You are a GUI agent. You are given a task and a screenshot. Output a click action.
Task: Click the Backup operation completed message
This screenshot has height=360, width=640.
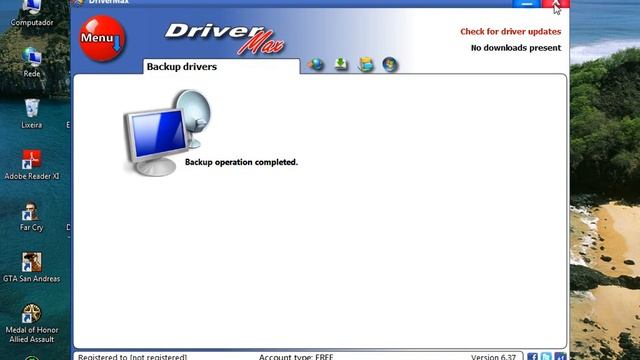point(241,162)
